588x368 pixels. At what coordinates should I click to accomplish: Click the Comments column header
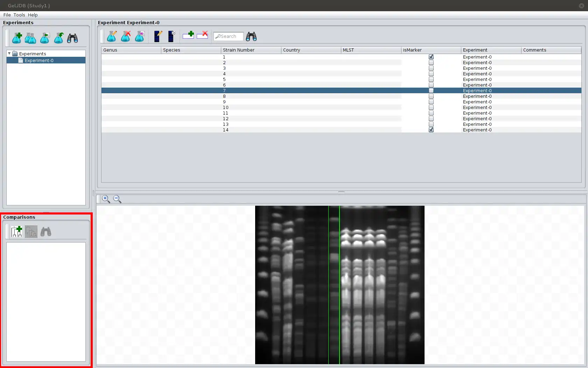pyautogui.click(x=551, y=50)
